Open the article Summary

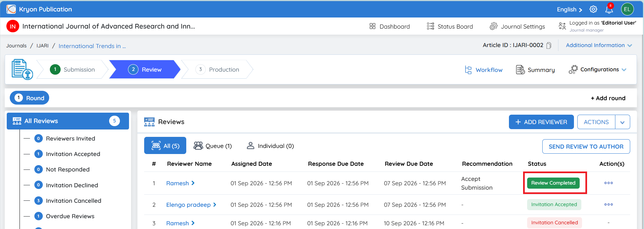click(535, 70)
